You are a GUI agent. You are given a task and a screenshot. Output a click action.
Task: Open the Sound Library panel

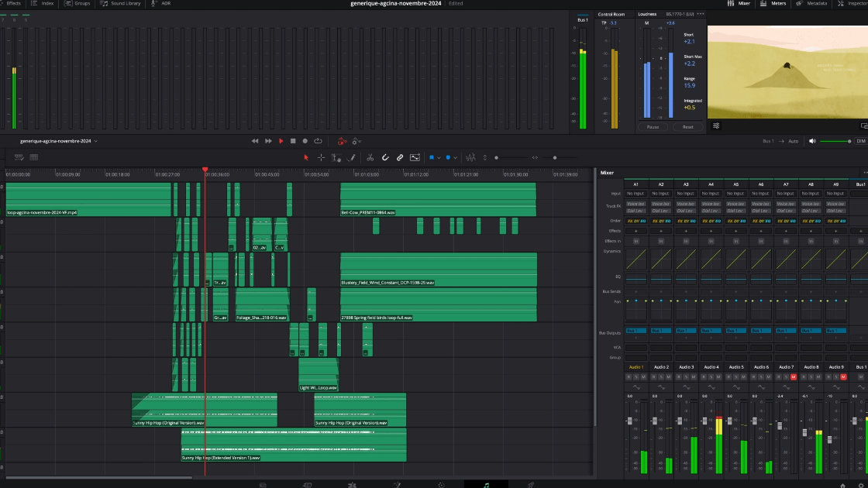(x=121, y=3)
